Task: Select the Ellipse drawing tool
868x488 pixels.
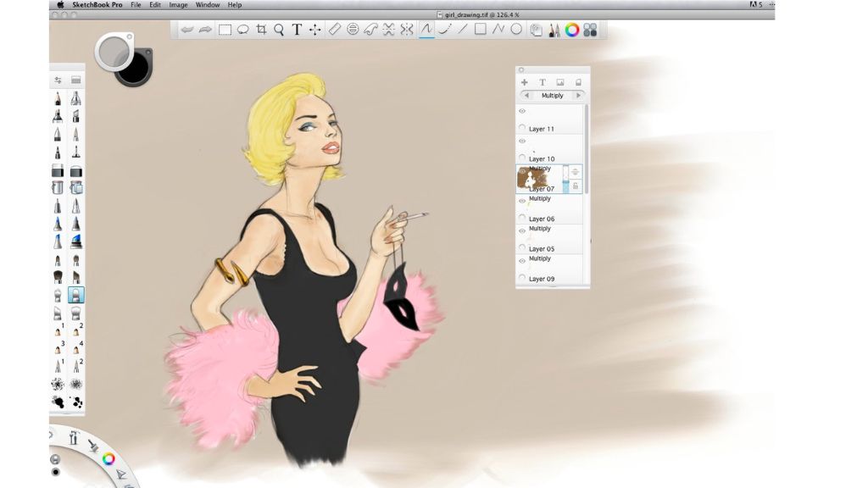Action: pos(517,29)
